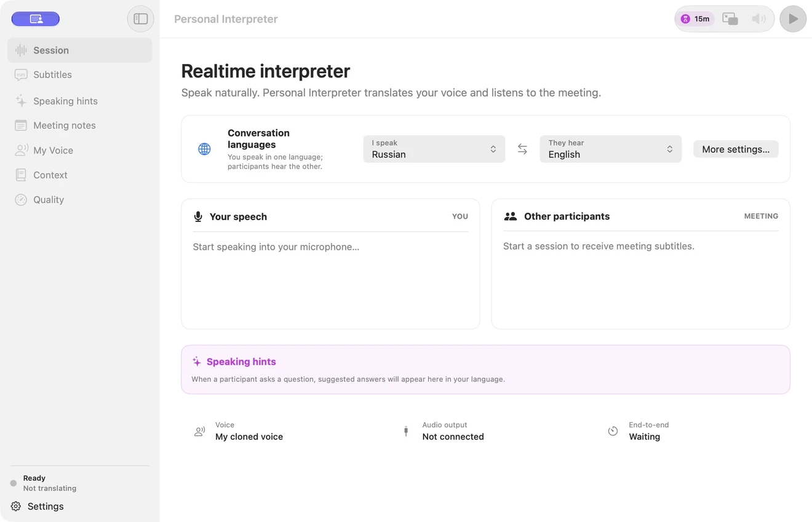The image size is (812, 522).
Task: Click the 'My cloned voice' text
Action: [x=249, y=437]
